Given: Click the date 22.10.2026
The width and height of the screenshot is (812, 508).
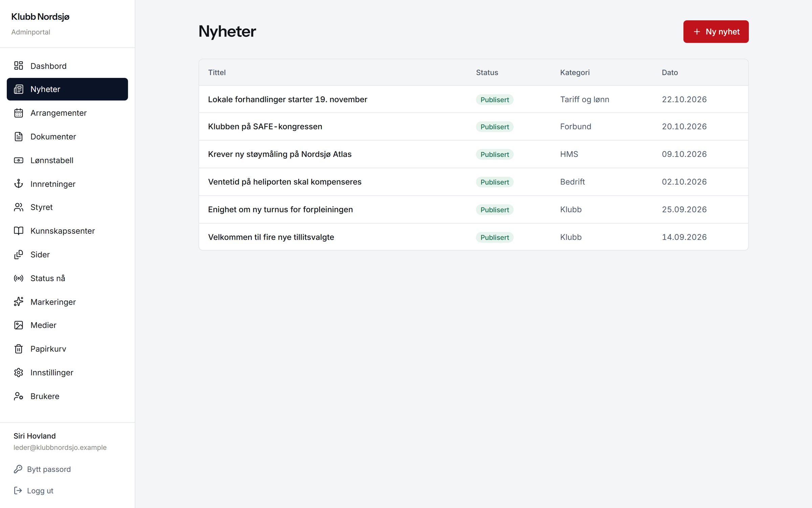Looking at the screenshot, I should [x=684, y=99].
